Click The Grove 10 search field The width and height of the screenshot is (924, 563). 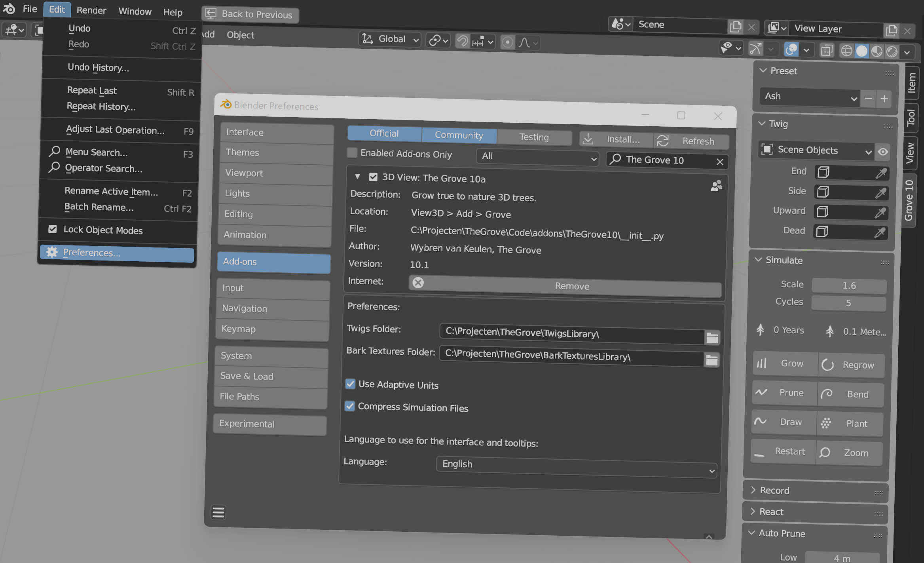tap(667, 160)
